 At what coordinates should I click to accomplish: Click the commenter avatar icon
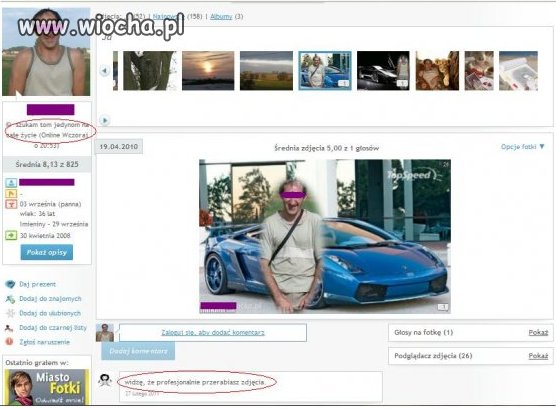105,380
